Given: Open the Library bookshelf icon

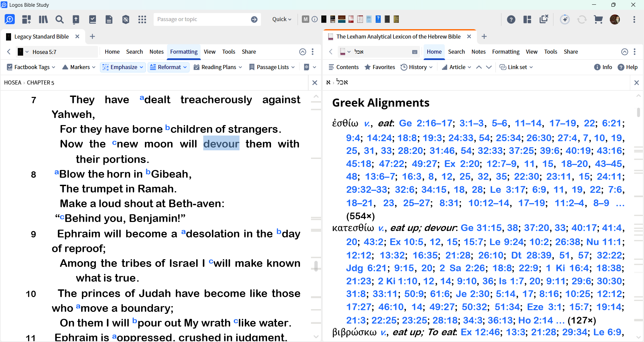Looking at the screenshot, I should [43, 19].
